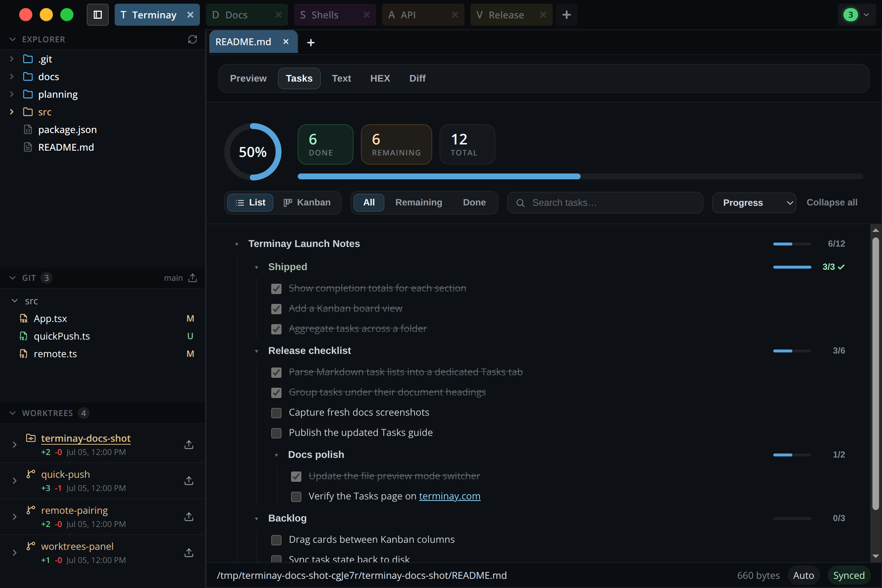Open the Release window tab
Image resolution: width=882 pixels, height=588 pixels.
pyautogui.click(x=511, y=15)
